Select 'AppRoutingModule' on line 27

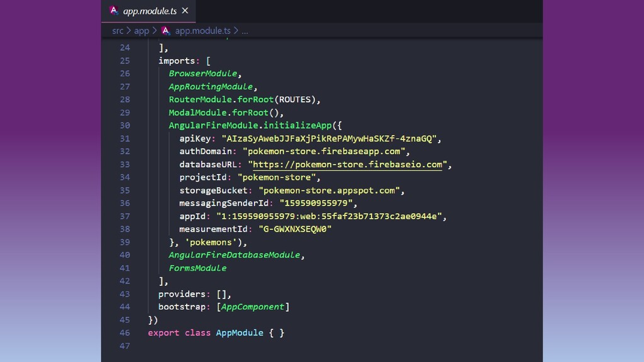211,87
